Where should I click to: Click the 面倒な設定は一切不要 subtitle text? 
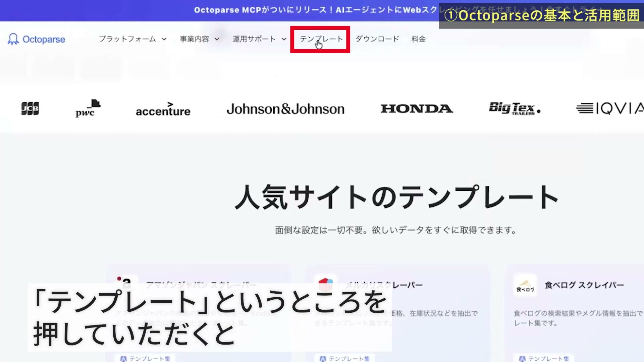[396, 230]
